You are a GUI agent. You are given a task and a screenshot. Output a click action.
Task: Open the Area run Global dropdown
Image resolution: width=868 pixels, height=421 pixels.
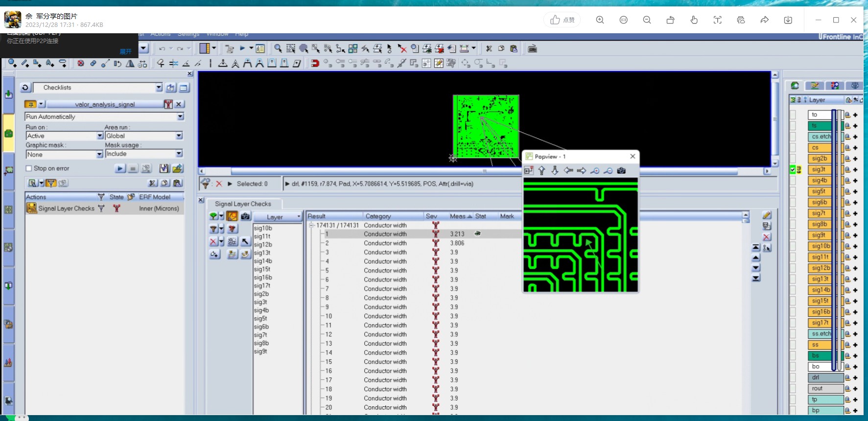[x=179, y=136]
